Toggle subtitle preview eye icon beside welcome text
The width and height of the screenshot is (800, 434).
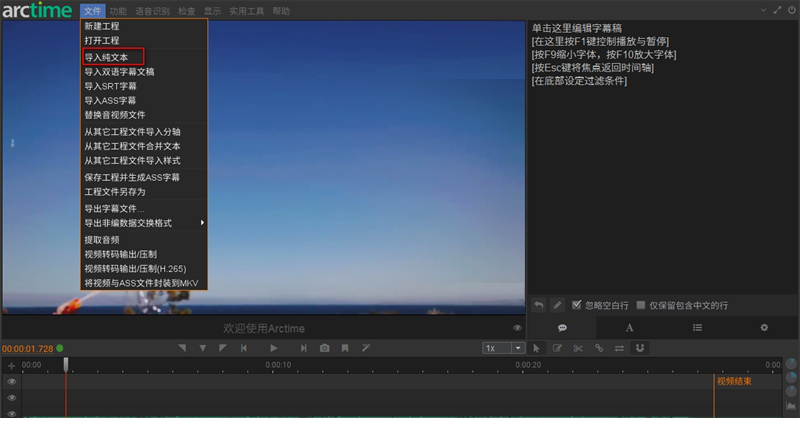(x=517, y=328)
